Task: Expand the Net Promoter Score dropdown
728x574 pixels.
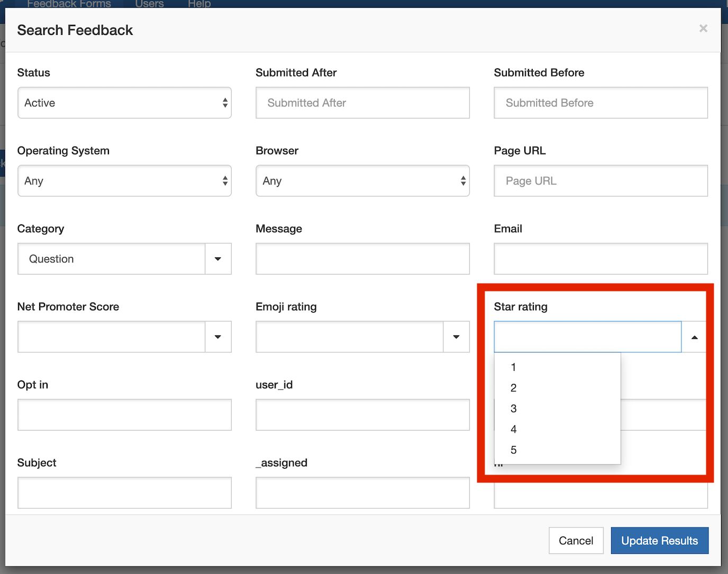Action: (217, 336)
